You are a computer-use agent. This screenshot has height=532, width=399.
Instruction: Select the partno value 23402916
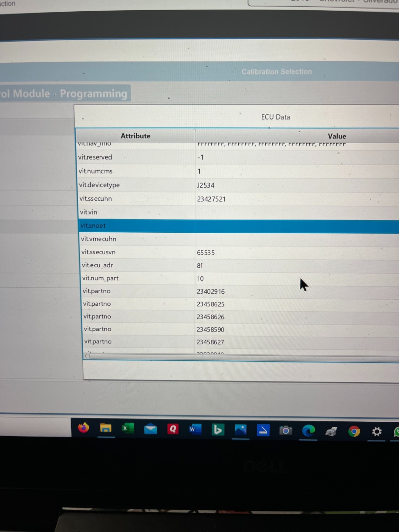[x=211, y=292]
